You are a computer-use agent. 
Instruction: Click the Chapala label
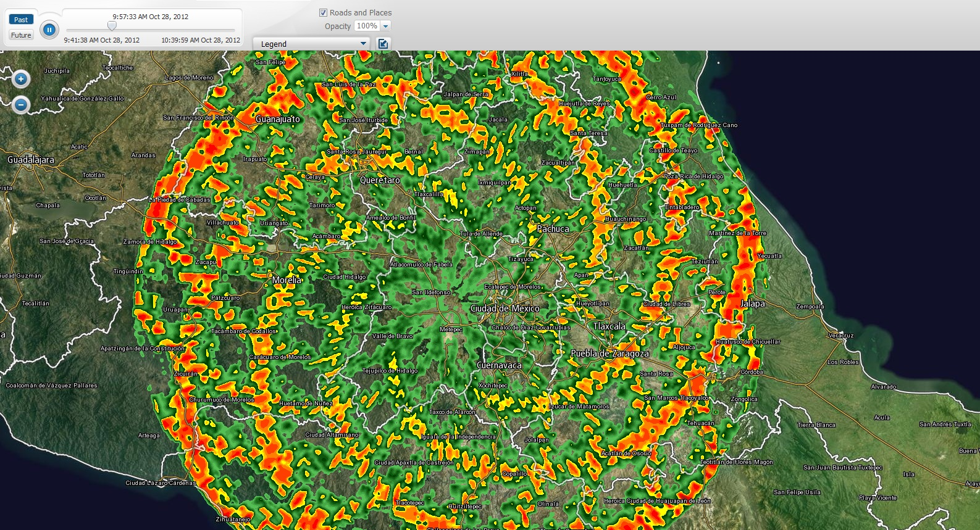tap(48, 205)
